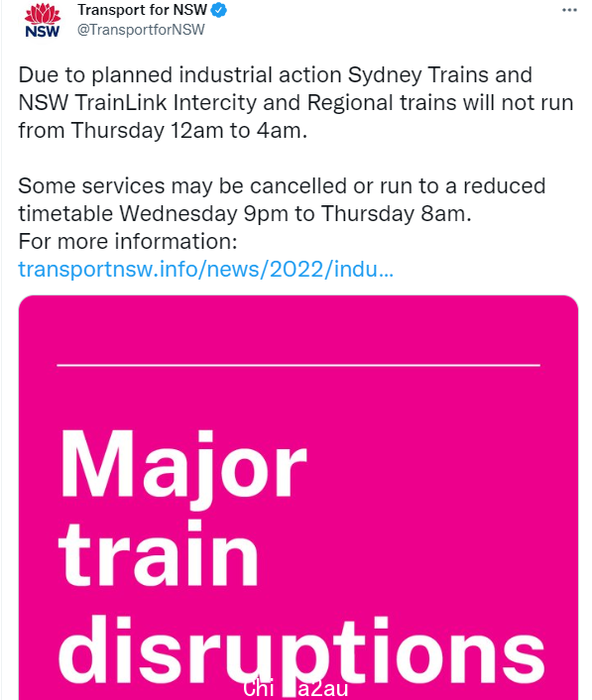Click the 'from Thursday 12am to 4am' text
This screenshot has width=592, height=700.
click(163, 130)
